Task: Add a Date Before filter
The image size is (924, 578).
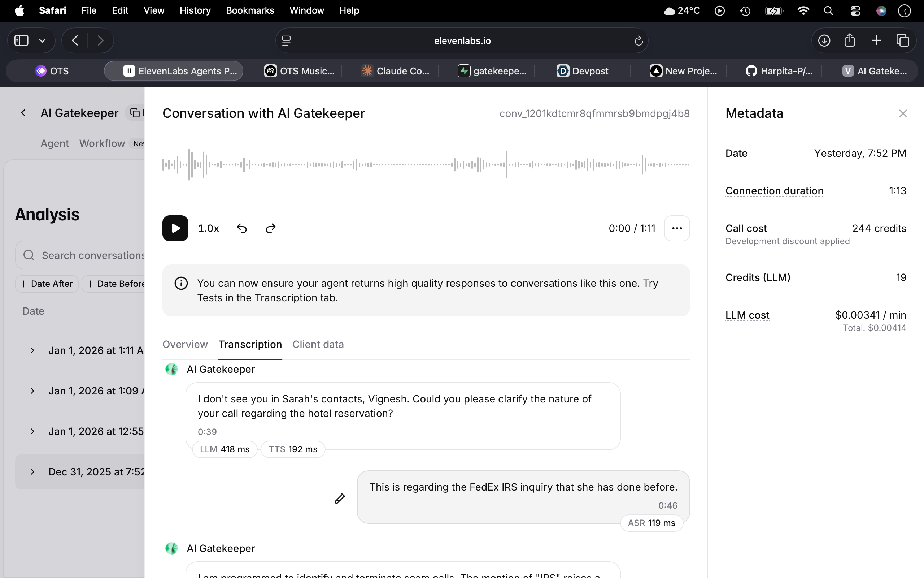Action: pos(113,284)
